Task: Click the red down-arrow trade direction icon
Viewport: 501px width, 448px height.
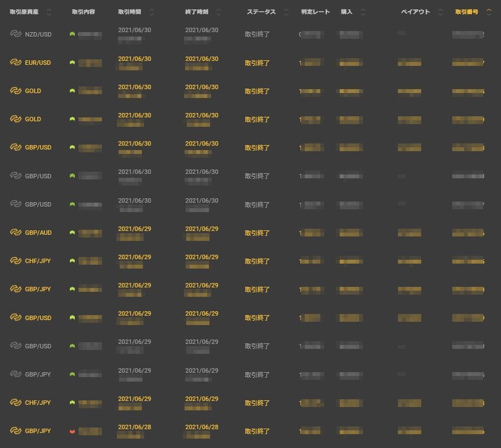Action: [72, 431]
